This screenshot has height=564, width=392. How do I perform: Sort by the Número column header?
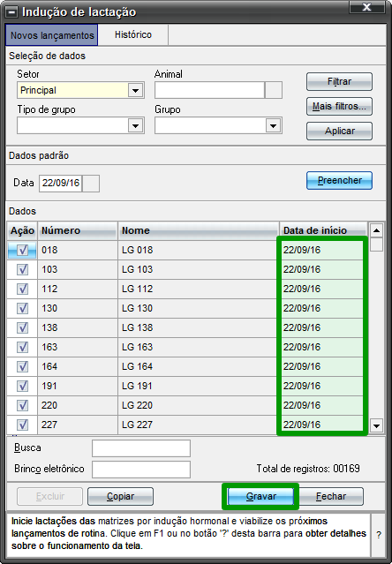point(78,230)
